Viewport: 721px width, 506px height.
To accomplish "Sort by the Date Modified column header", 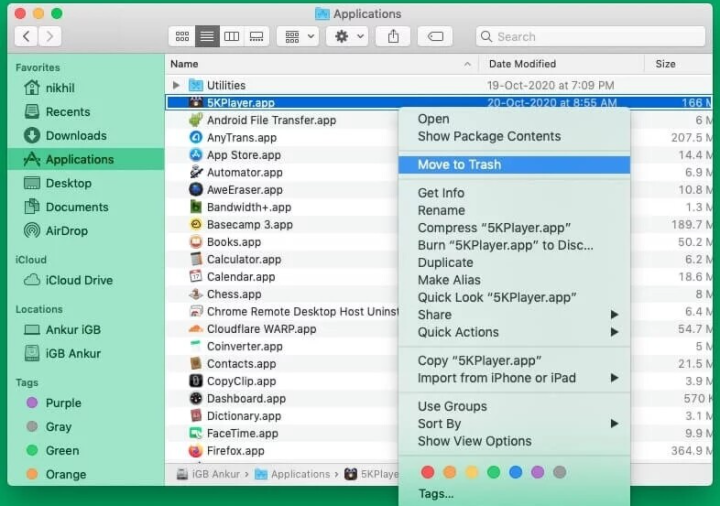I will 561,64.
